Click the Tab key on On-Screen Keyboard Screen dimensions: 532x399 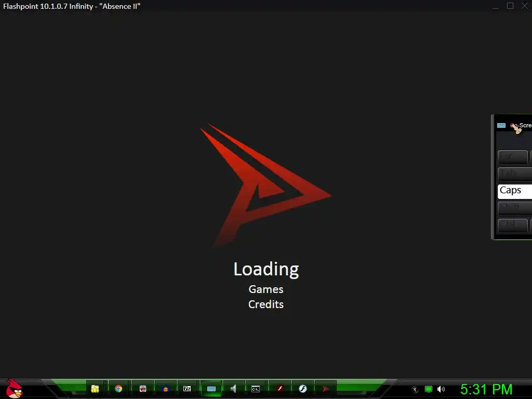click(x=515, y=175)
